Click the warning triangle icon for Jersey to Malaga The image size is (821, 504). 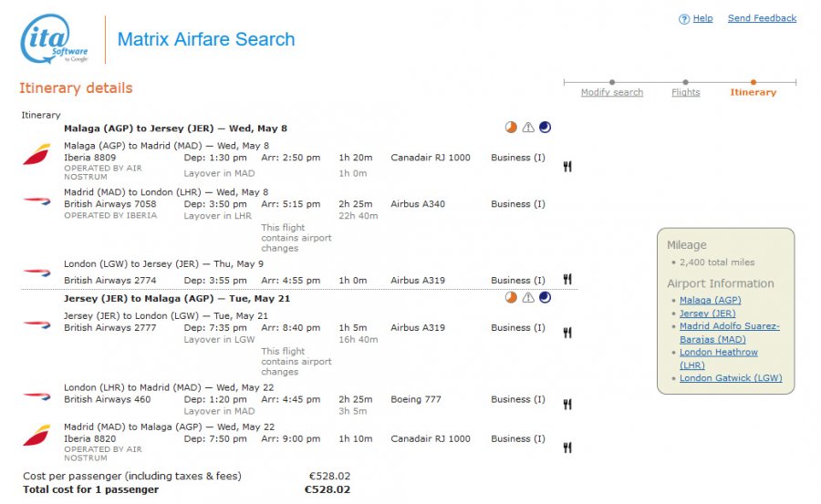pos(527,297)
